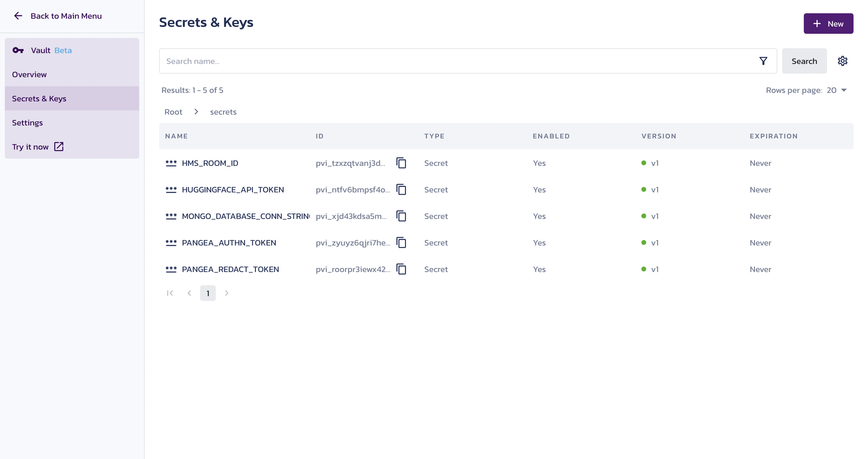Copy the HMS_ROOM_ID secret ID
The height and width of the screenshot is (459, 868).
coord(401,163)
